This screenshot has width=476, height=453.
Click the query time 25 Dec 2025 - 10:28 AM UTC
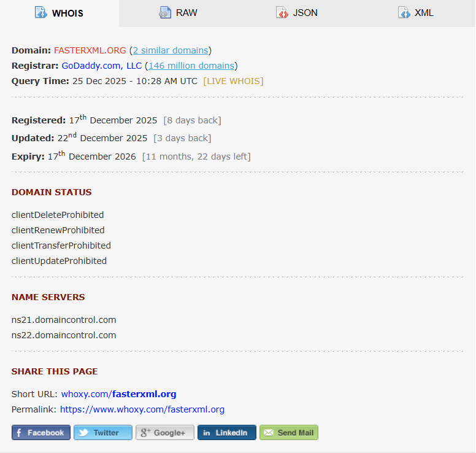tap(135, 81)
